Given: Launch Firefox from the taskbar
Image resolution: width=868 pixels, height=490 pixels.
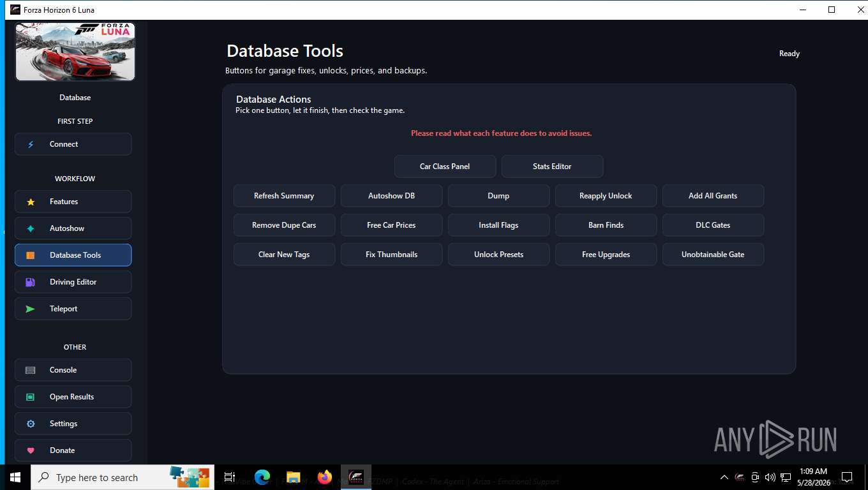Looking at the screenshot, I should (x=325, y=477).
